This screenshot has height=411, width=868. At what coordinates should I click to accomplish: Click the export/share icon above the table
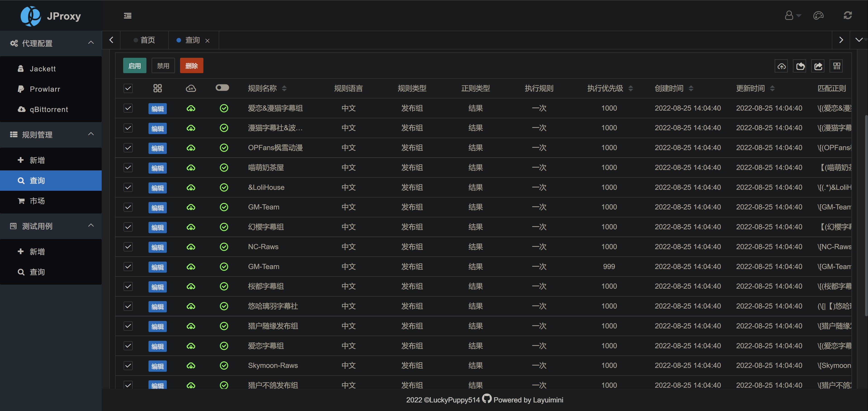pyautogui.click(x=818, y=66)
